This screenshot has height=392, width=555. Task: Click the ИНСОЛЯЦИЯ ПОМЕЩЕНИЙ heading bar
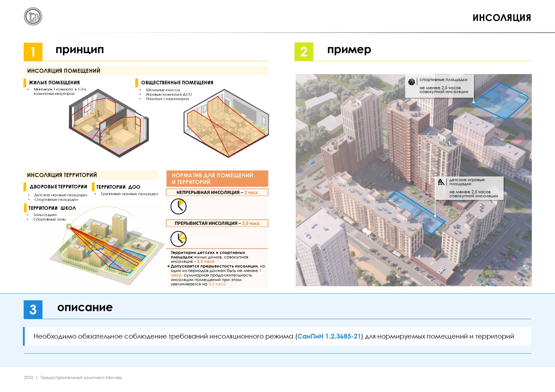[146, 71]
